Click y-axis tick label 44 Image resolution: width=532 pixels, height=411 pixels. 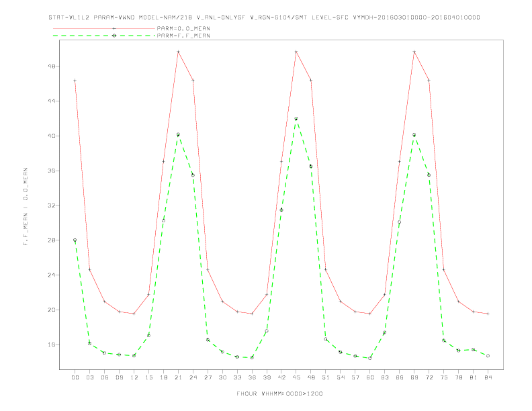[52, 101]
